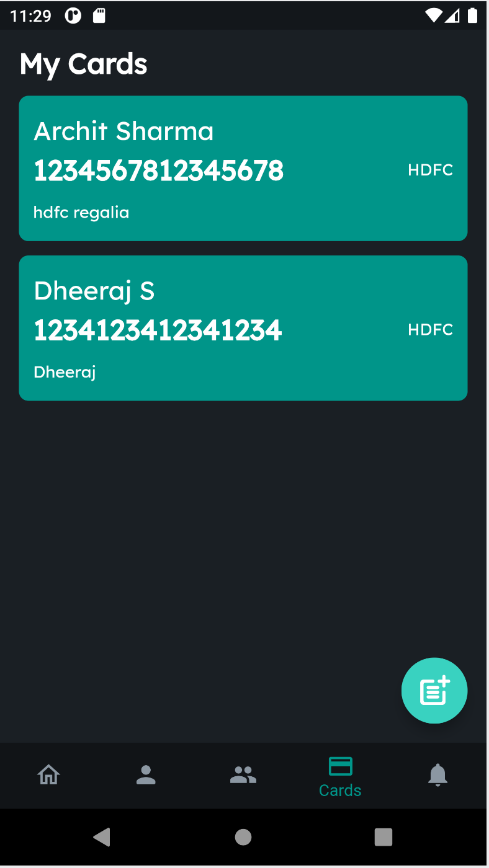Viewport: 489px width, 868px height.
Task: Tap the Android back triangle
Action: tap(102, 837)
